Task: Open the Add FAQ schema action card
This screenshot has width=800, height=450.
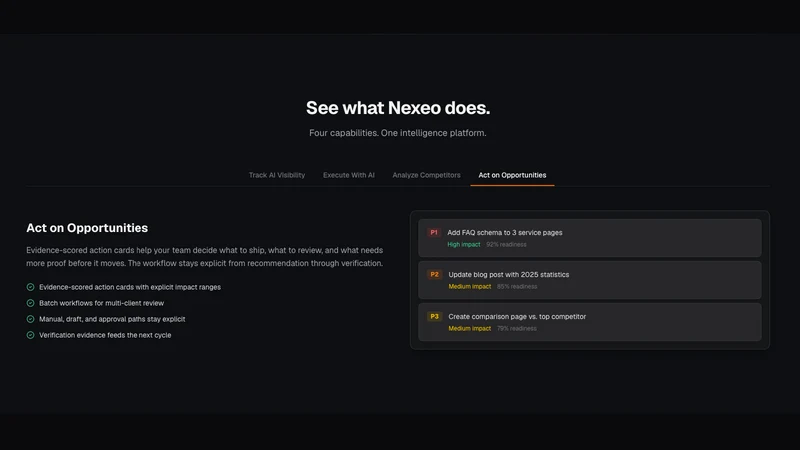Action: 590,238
